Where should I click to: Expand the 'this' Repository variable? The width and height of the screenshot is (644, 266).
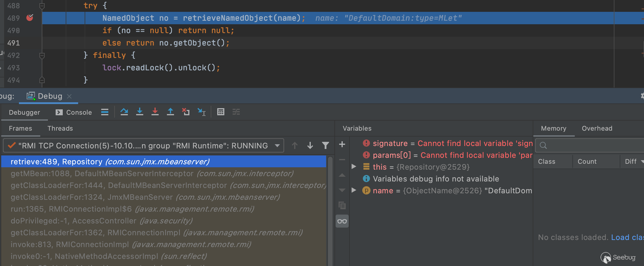[354, 167]
